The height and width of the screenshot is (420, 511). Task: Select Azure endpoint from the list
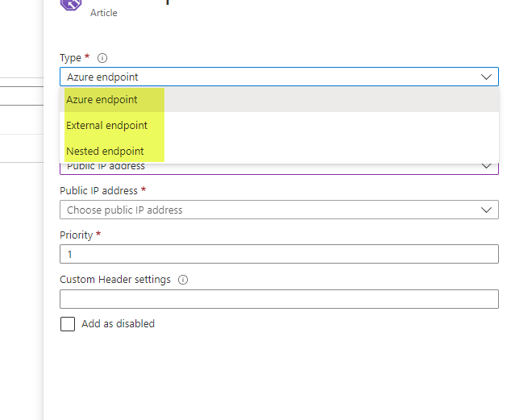pos(102,100)
